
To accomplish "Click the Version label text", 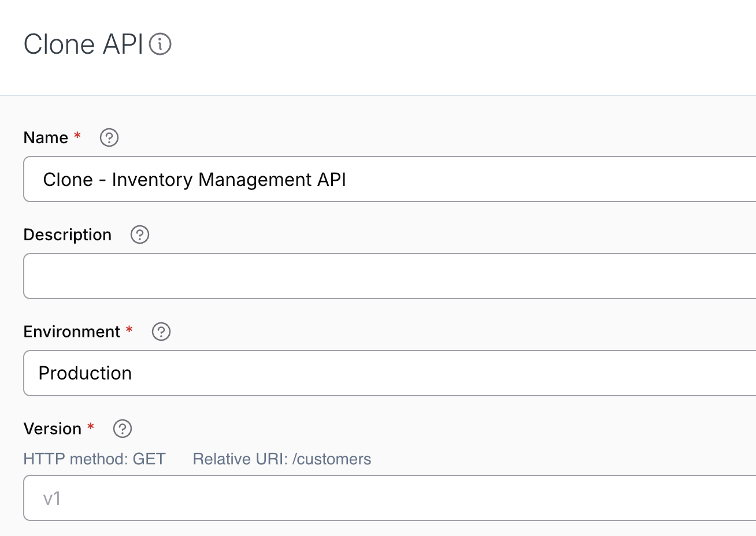I will pos(53,429).
